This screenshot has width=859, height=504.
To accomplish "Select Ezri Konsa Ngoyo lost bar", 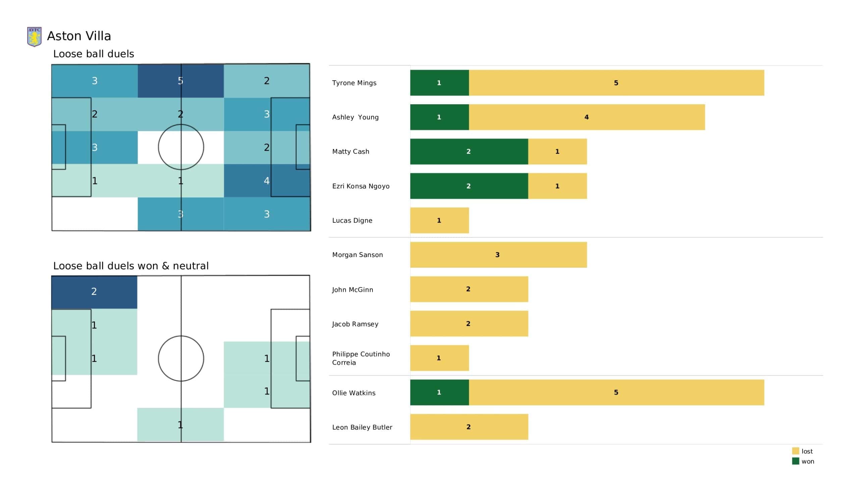I will coord(558,186).
